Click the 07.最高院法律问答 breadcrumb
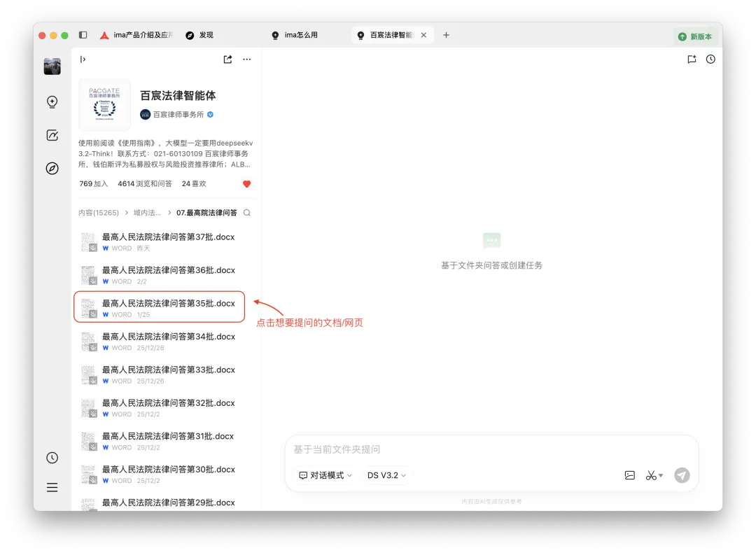Viewport: 756px width, 555px height. pyautogui.click(x=206, y=213)
